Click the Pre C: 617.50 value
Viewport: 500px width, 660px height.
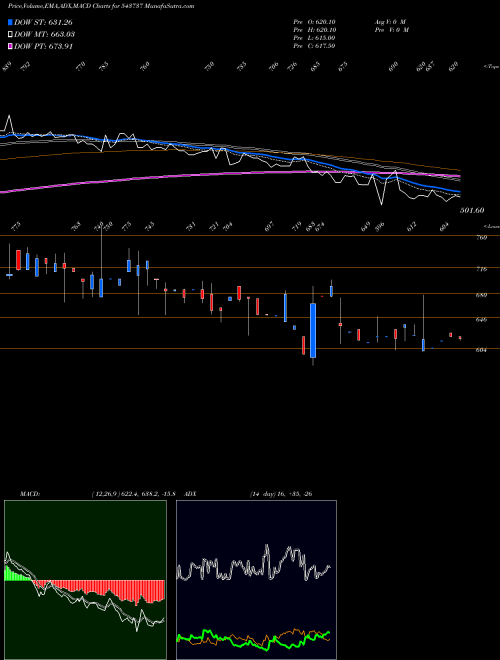314,46
